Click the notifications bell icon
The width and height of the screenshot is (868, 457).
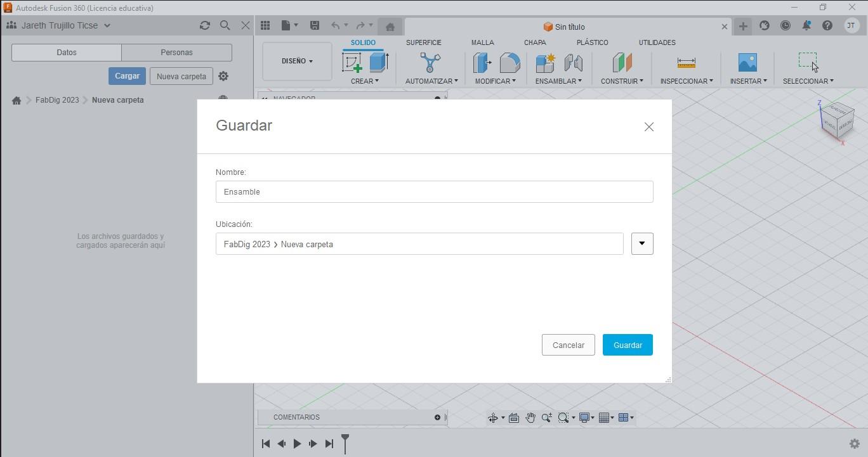806,26
